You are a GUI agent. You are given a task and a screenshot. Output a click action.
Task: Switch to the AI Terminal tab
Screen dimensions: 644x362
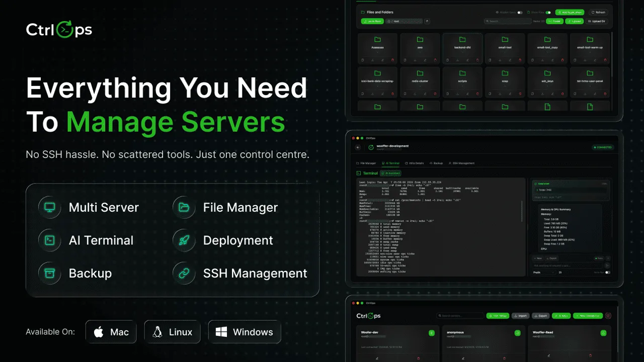389,163
